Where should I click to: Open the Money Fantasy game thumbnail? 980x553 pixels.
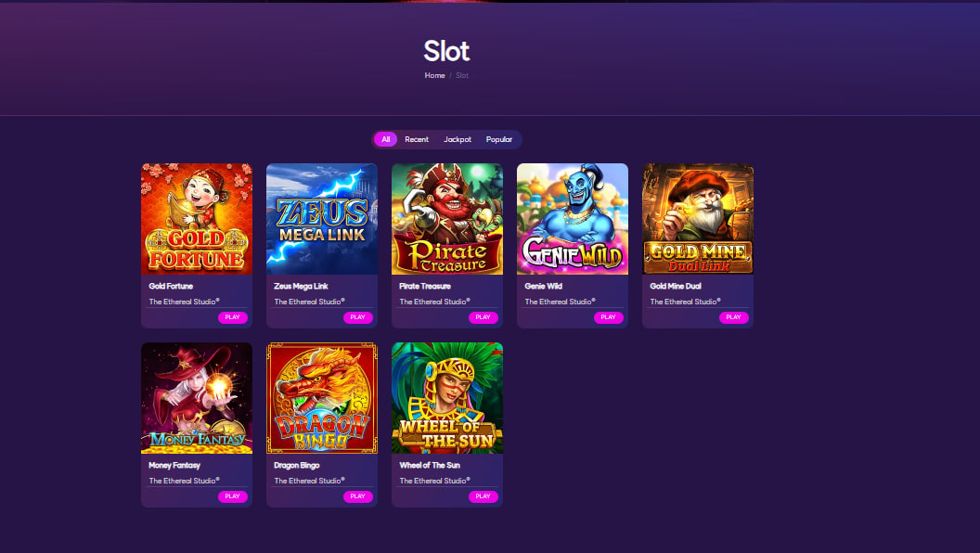pos(197,398)
